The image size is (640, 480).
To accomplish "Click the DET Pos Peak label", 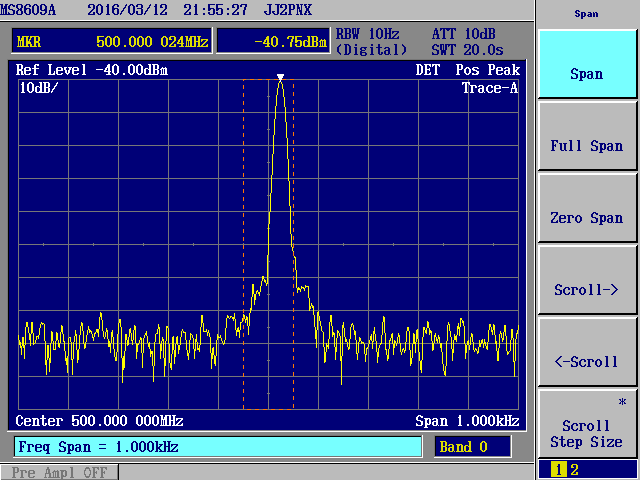I will (468, 70).
